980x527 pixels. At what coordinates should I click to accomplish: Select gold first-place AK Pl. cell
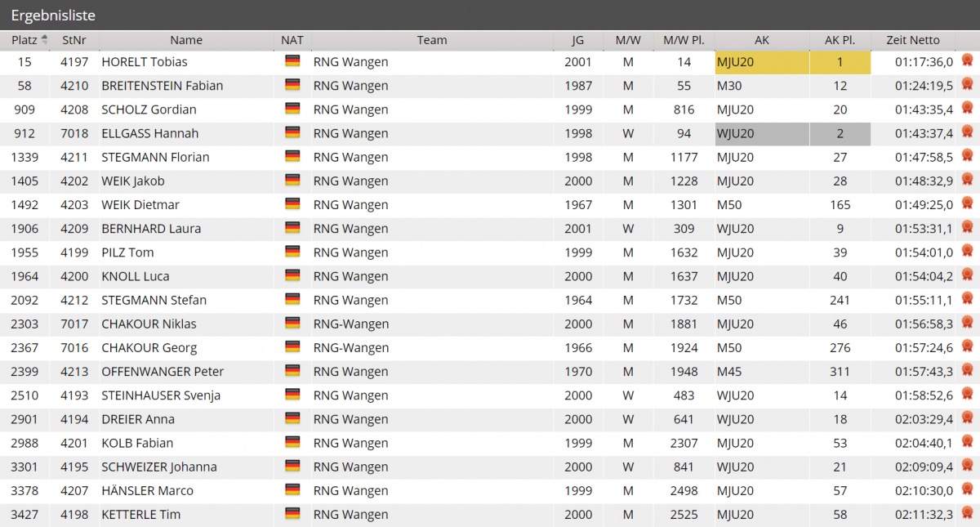(840, 62)
